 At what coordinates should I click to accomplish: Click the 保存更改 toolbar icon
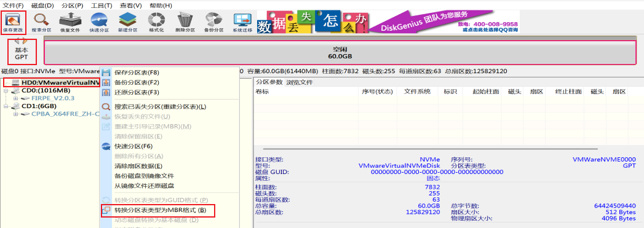(x=14, y=22)
